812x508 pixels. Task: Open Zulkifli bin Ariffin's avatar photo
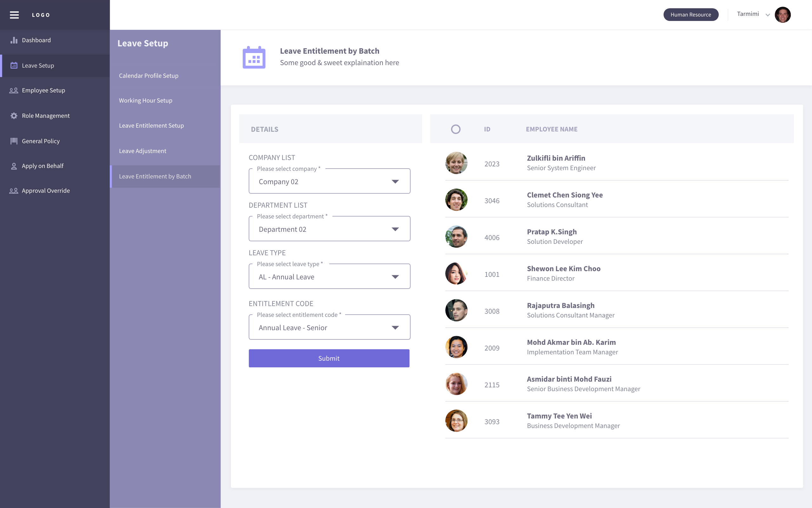point(456,163)
